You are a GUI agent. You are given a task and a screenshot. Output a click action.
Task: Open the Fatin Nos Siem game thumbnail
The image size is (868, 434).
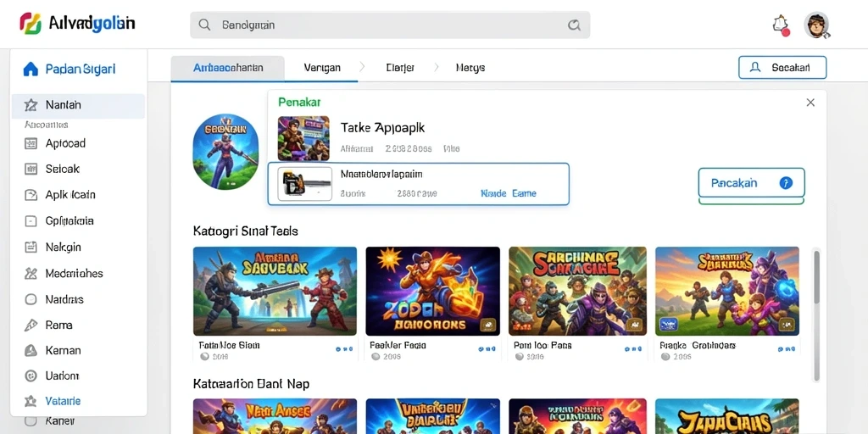(x=275, y=292)
